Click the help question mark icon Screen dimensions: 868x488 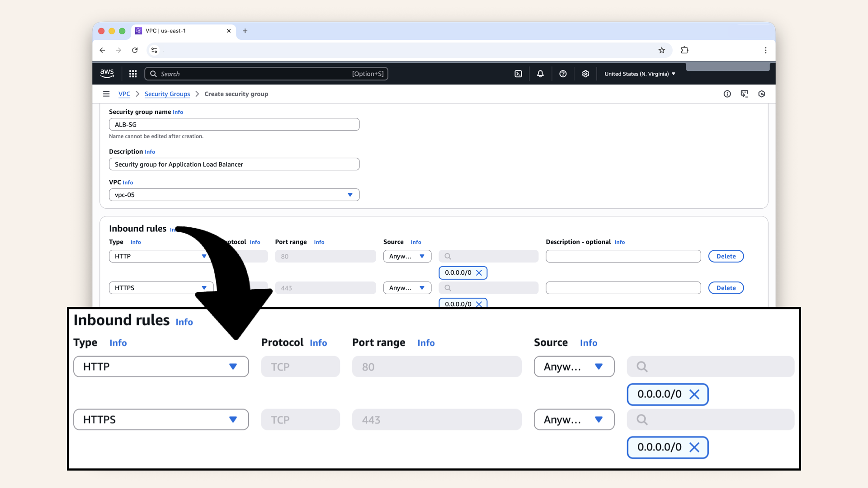coord(563,73)
